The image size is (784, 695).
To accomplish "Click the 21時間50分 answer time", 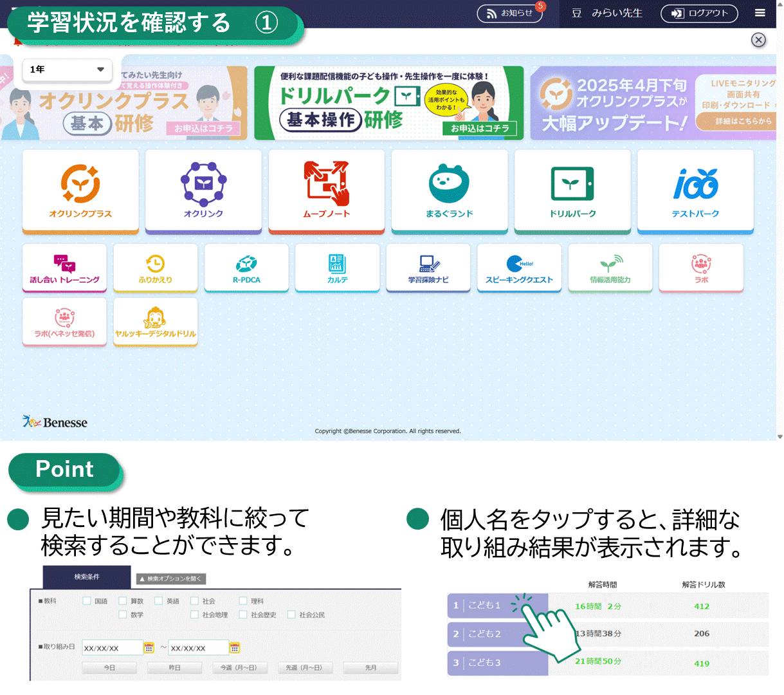I will (598, 662).
